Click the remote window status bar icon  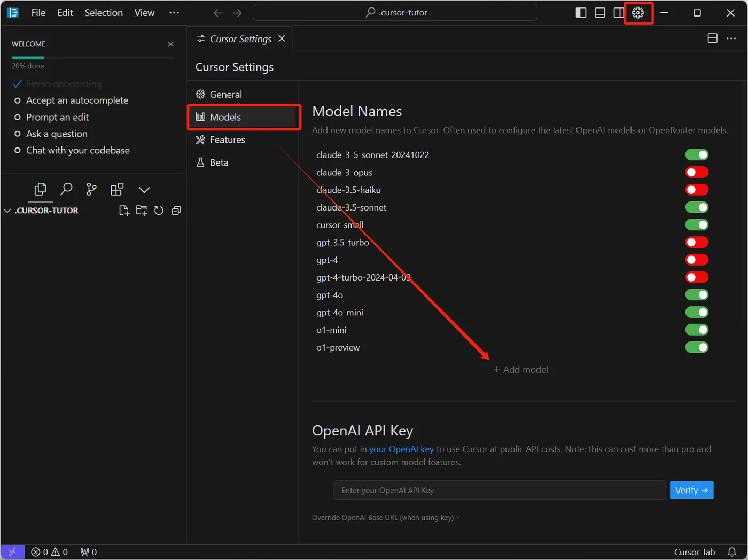click(x=12, y=552)
